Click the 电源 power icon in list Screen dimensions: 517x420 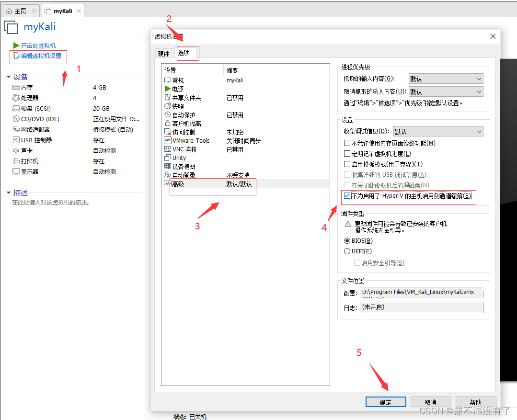(x=168, y=89)
